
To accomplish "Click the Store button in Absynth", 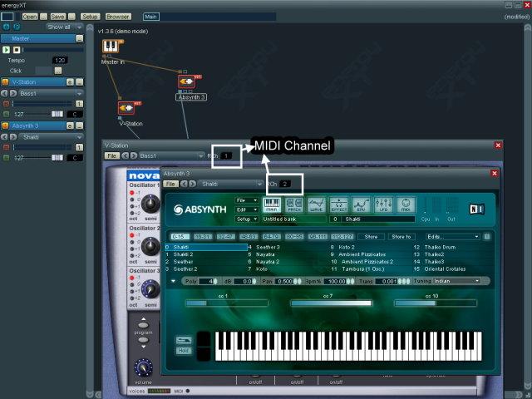I will click(371, 236).
